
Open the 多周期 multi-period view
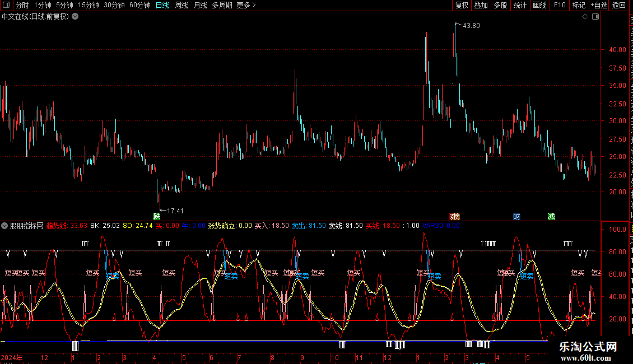222,5
